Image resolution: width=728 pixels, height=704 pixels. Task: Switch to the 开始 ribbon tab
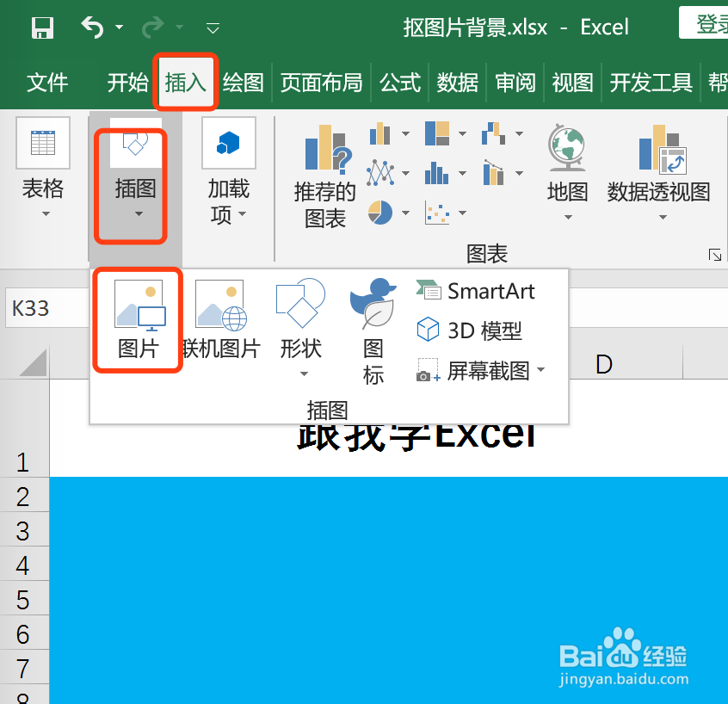pyautogui.click(x=127, y=83)
